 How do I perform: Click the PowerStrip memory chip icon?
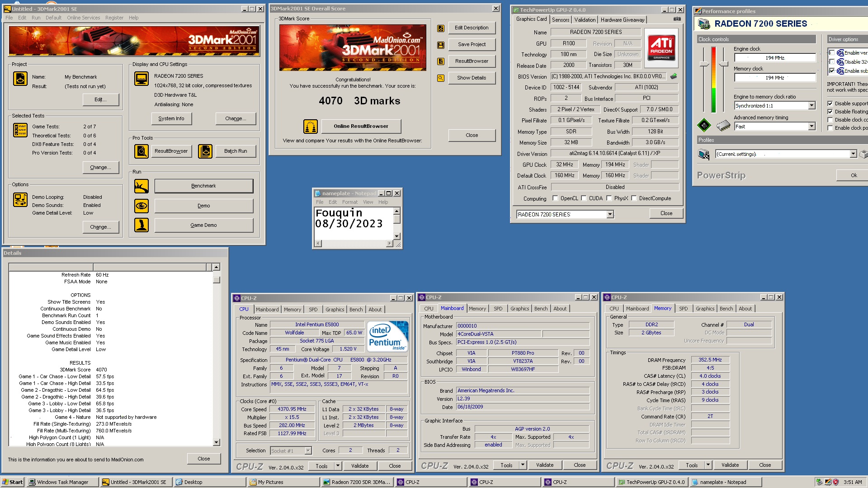724,125
